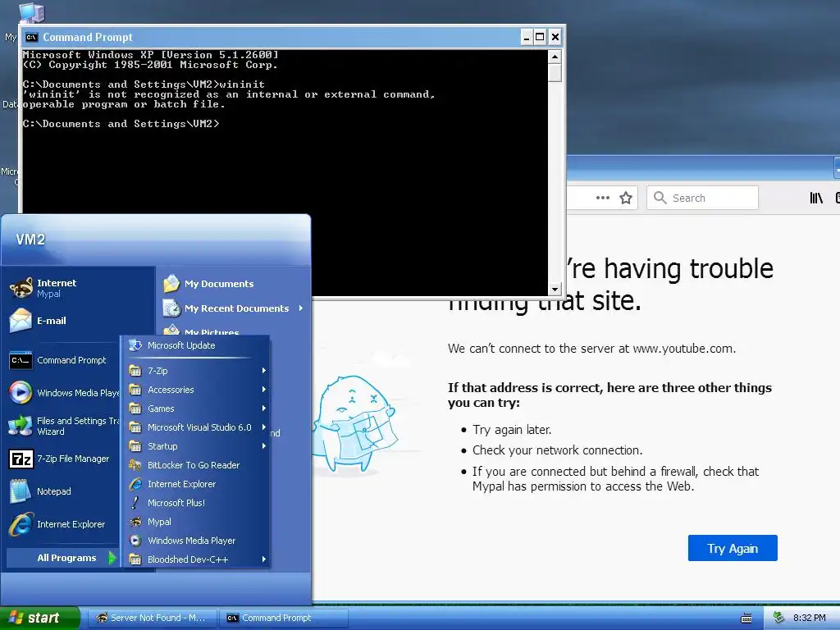
Task: Maximize the Command Prompt window
Action: point(540,37)
